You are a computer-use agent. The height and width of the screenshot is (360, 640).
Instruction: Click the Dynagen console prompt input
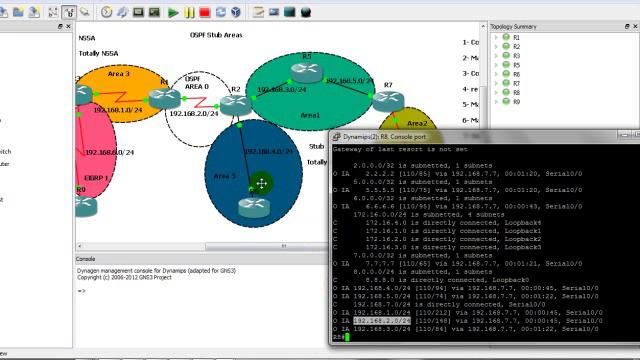[x=82, y=291]
